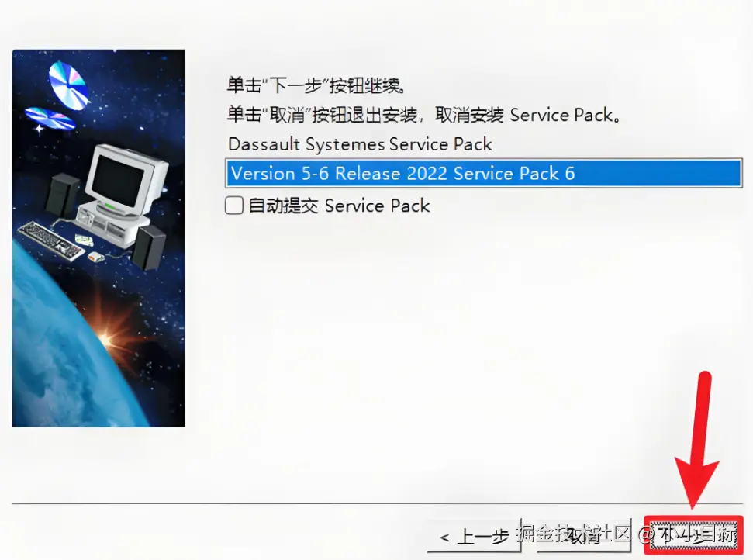Click the 掘金技术社区 watermark text
The height and width of the screenshot is (560, 753).
click(x=574, y=534)
